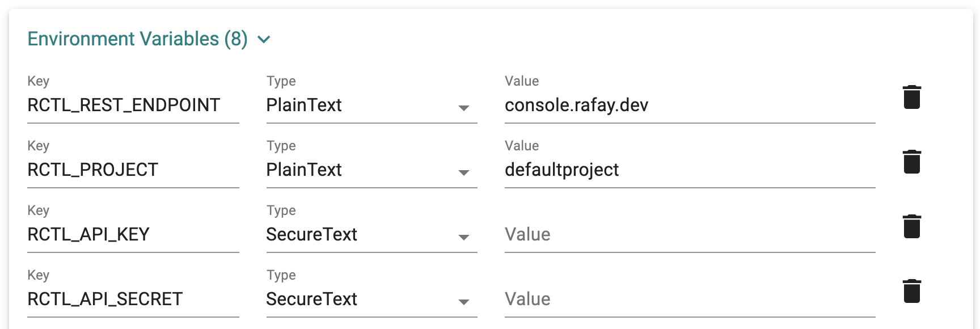Click the dropdown arrow beside first PlainText
Image resolution: width=980 pixels, height=329 pixels.
click(x=464, y=108)
